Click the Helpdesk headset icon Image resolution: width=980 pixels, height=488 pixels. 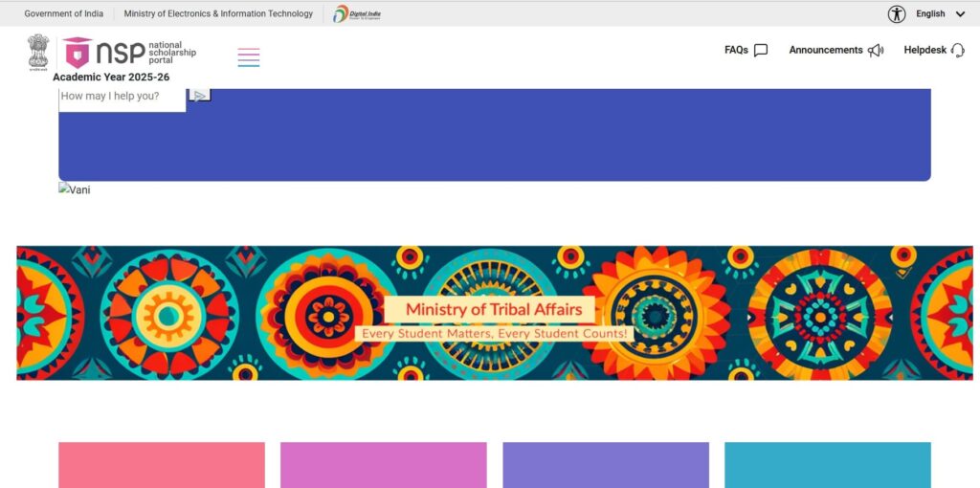point(957,51)
